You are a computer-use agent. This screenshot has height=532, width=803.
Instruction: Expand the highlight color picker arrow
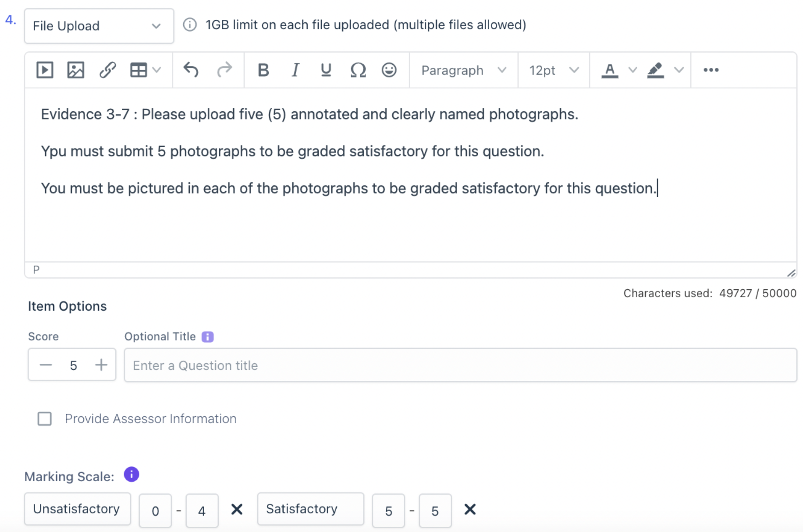679,70
